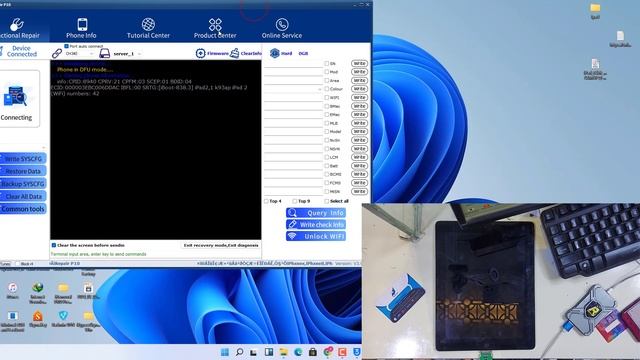This screenshot has height=360, width=640.
Task: Open the COM port dropdown
Action: (80, 53)
